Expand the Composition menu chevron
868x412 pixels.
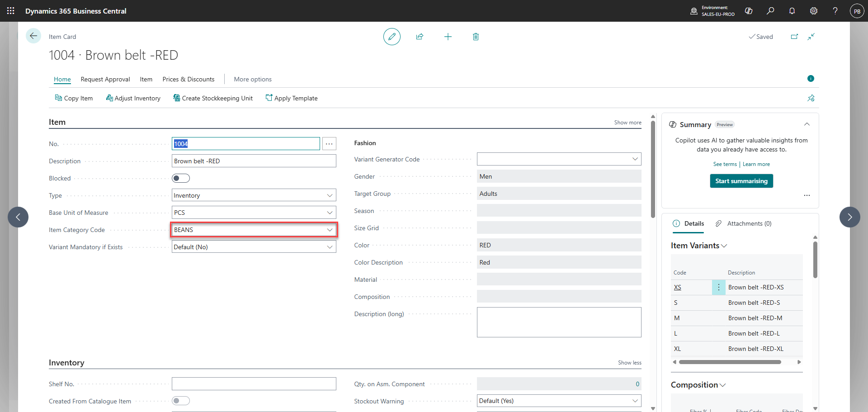coord(722,385)
